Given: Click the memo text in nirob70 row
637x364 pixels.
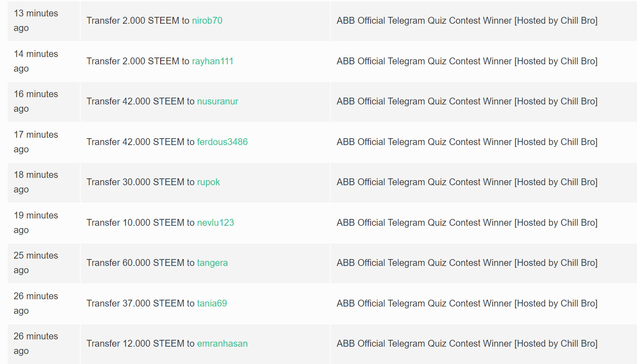Looking at the screenshot, I should click(467, 21).
